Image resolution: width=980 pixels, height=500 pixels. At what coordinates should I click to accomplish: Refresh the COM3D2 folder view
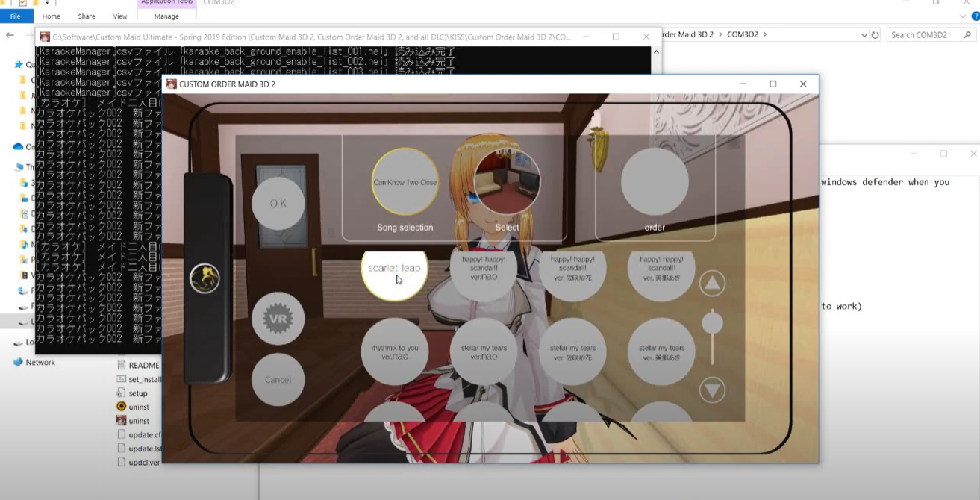876,35
